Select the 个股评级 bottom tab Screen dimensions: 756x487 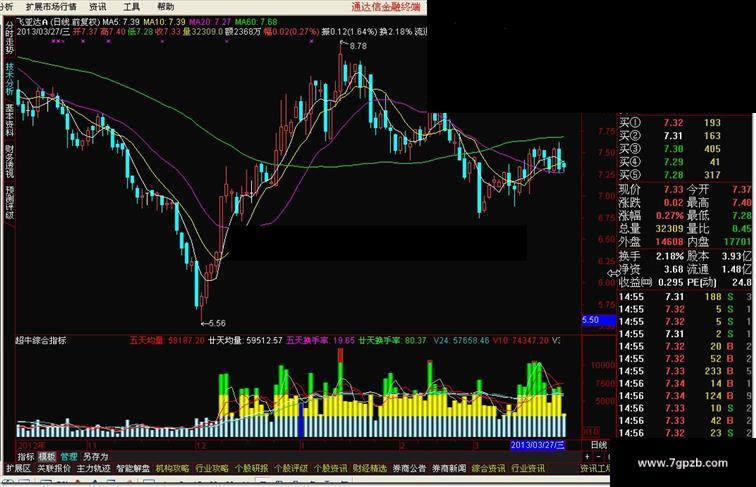(x=291, y=468)
